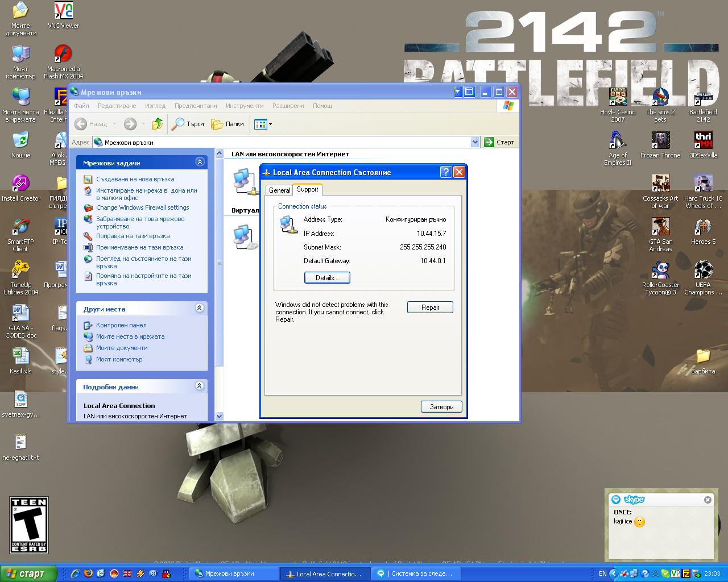
Task: Click the Search (Търси) toolbar button
Action: [188, 123]
